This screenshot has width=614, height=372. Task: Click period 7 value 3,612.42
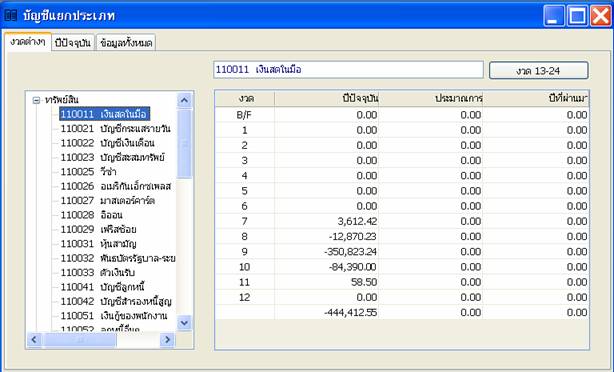(x=357, y=221)
